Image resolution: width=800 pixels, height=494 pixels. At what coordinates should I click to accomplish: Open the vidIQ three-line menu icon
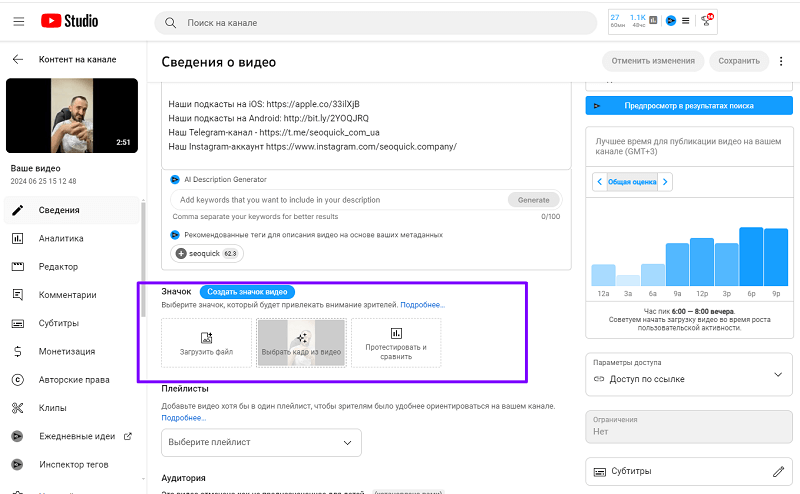(686, 20)
